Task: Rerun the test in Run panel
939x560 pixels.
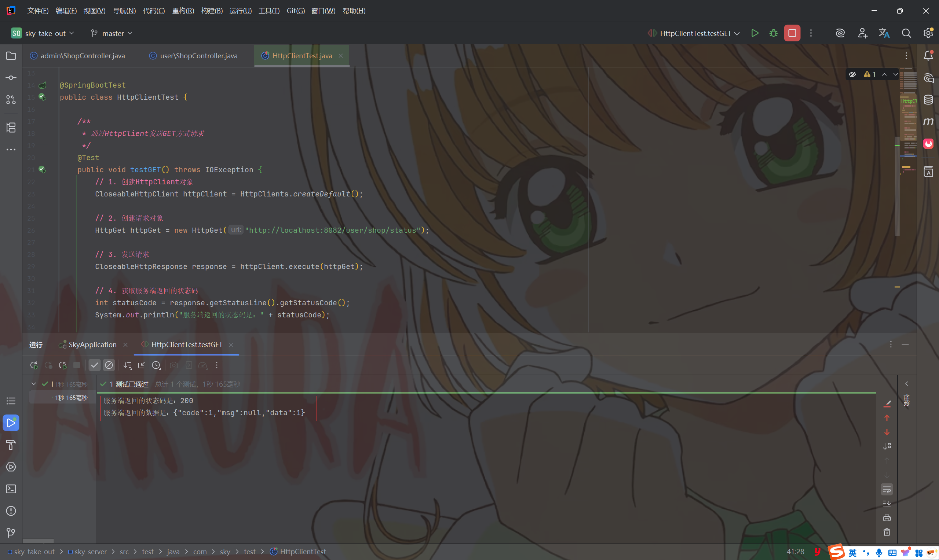Action: point(34,365)
